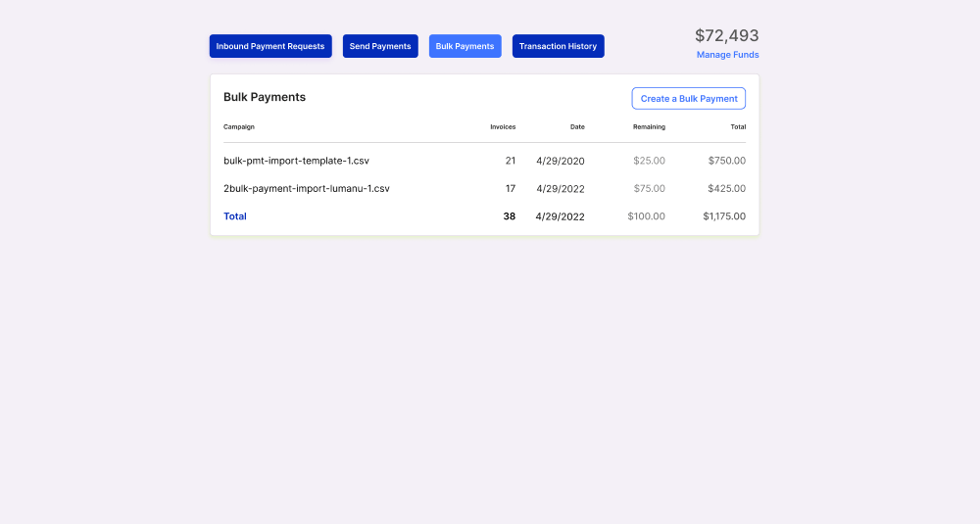Open campaign 2bulk-payment-import-lumanu-1.csv

click(306, 189)
